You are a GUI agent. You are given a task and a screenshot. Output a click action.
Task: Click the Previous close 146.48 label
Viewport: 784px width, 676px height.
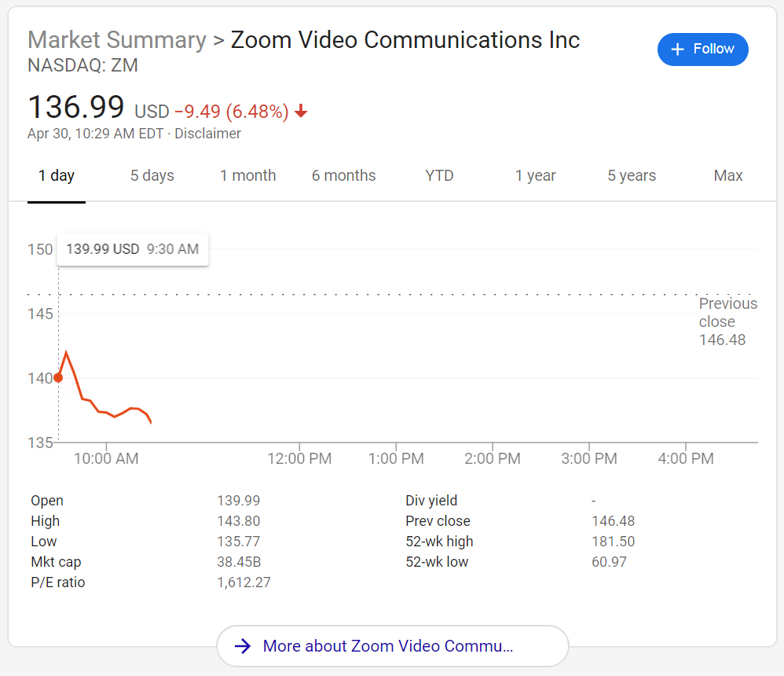[x=728, y=321]
